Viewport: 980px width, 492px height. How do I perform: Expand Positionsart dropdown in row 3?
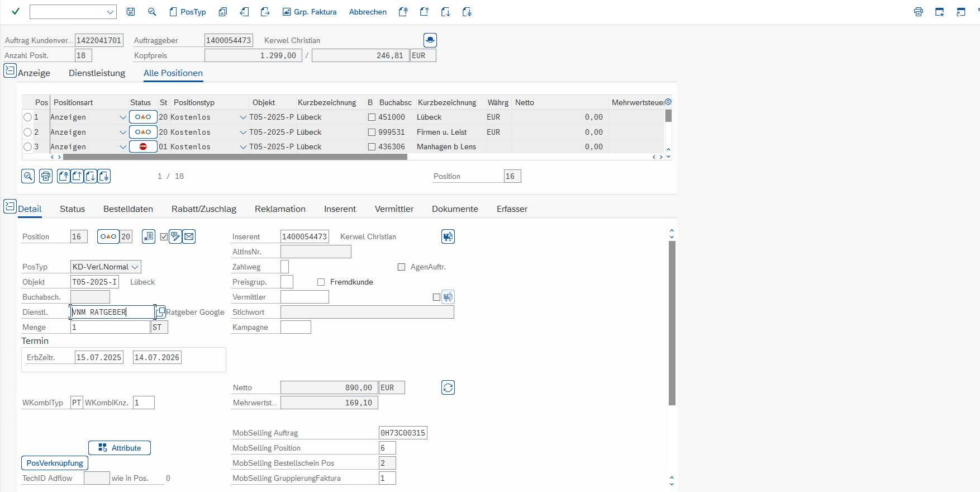123,146
